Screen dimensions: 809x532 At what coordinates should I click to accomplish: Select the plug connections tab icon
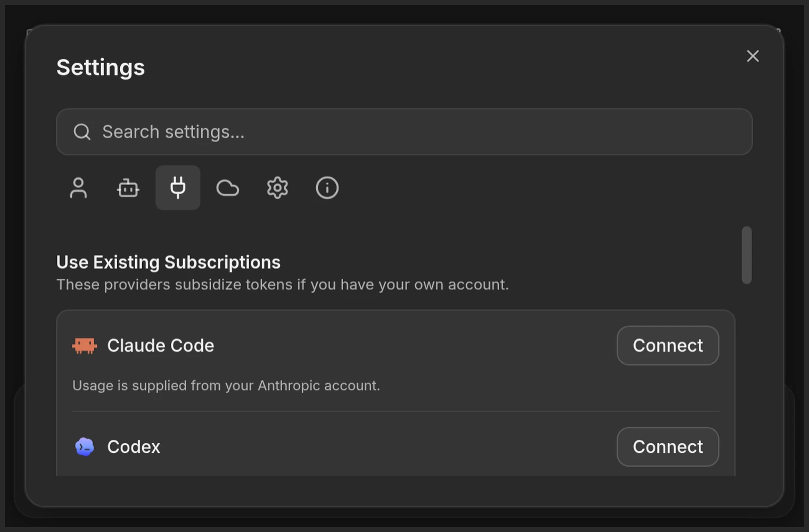pyautogui.click(x=178, y=188)
